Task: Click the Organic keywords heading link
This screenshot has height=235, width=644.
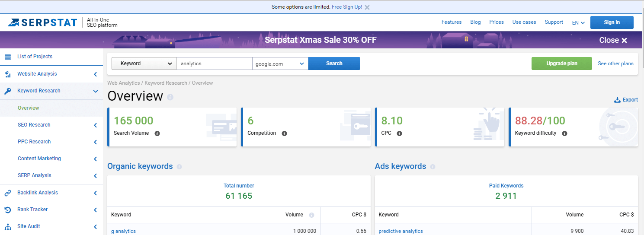Action: pos(140,166)
